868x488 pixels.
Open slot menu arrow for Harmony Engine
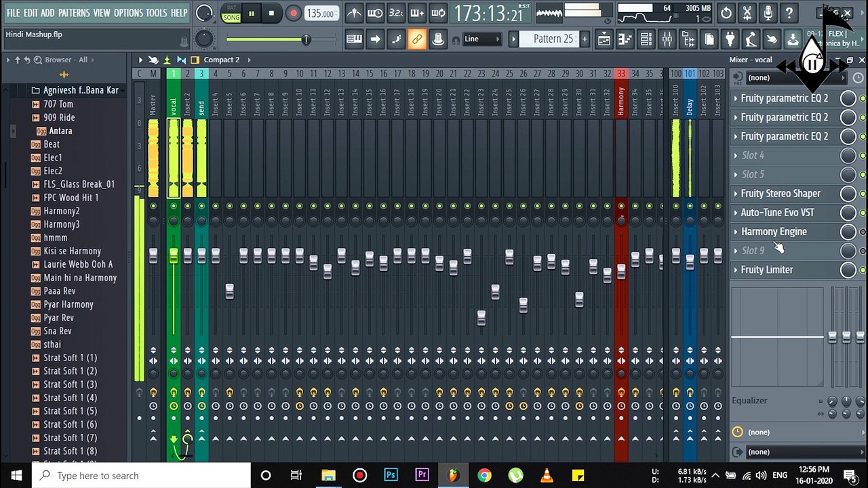click(x=736, y=231)
